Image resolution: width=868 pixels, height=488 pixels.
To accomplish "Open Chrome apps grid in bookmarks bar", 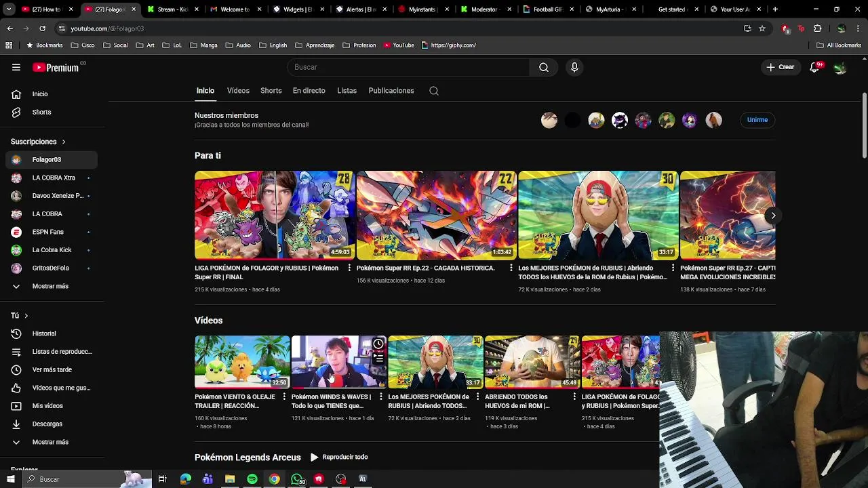I will click(9, 45).
